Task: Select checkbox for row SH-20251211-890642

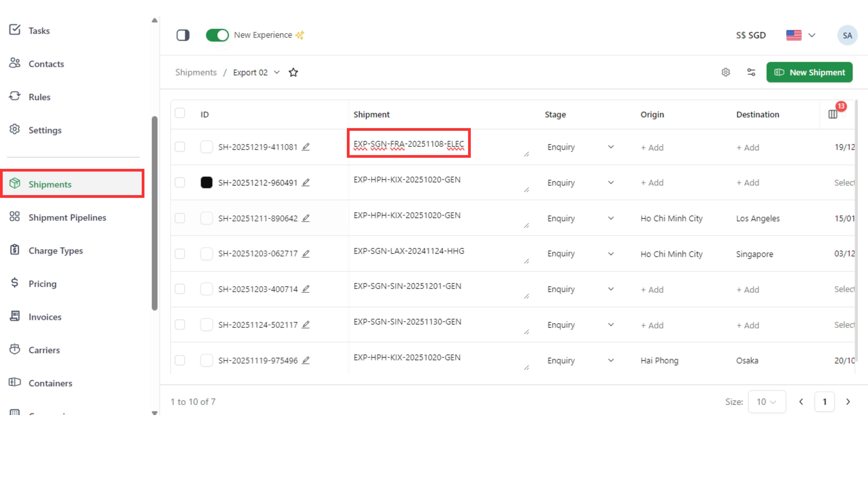Action: click(180, 218)
